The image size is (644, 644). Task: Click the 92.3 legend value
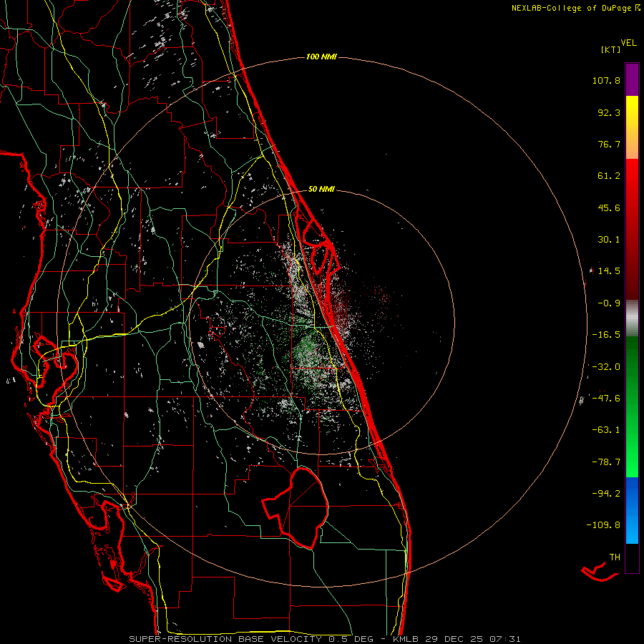[x=609, y=112]
